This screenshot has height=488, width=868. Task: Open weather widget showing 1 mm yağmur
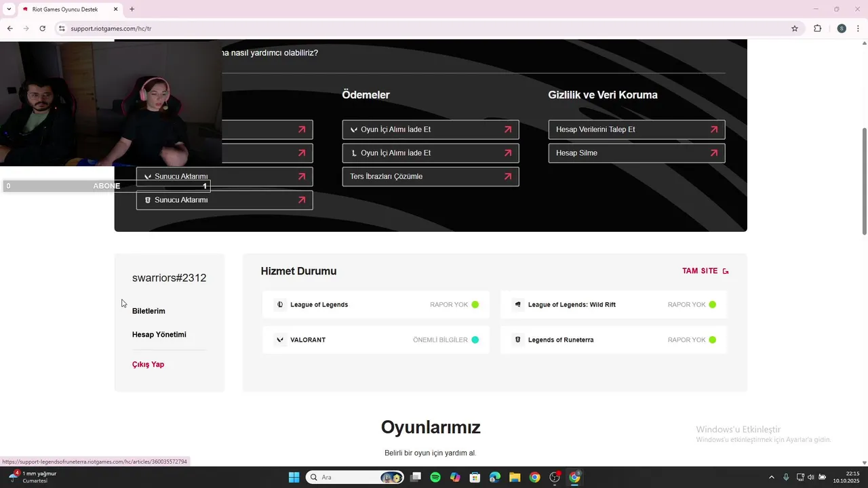point(33,477)
